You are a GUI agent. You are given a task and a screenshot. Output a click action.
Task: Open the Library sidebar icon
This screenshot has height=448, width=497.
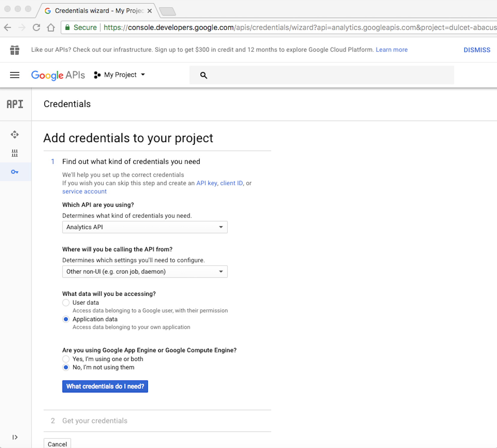pos(15,153)
